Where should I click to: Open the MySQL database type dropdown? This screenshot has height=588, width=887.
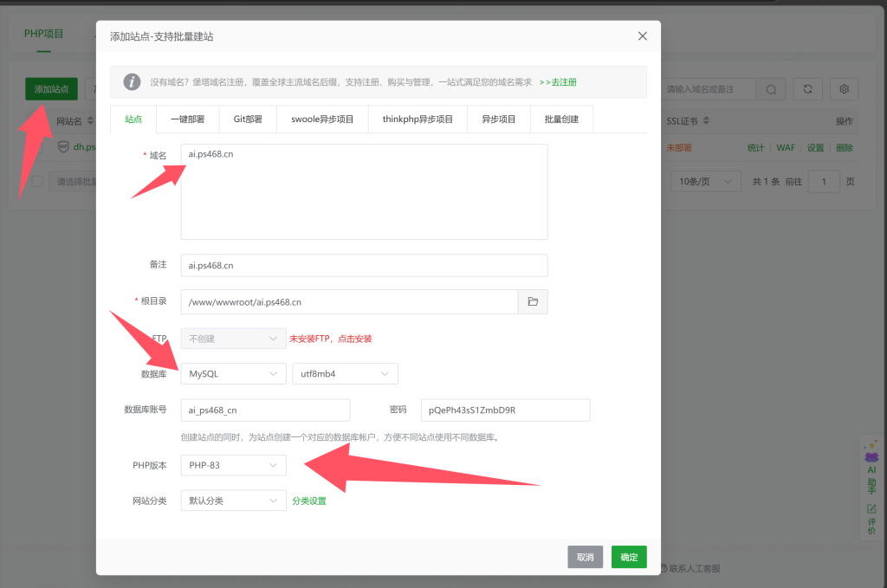[x=234, y=374]
